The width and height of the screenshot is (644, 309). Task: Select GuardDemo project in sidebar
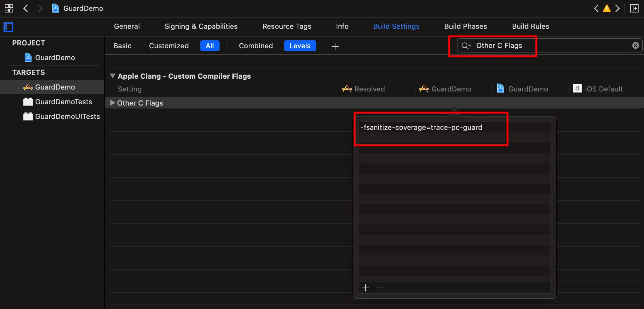pos(55,58)
